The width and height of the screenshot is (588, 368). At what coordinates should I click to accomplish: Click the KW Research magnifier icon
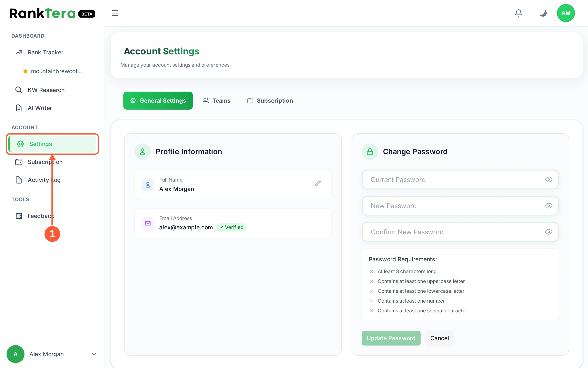[x=19, y=90]
